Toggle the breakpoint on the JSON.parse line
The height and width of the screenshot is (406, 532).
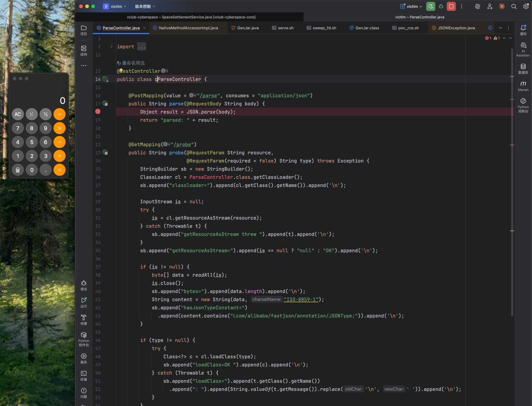[x=98, y=111]
